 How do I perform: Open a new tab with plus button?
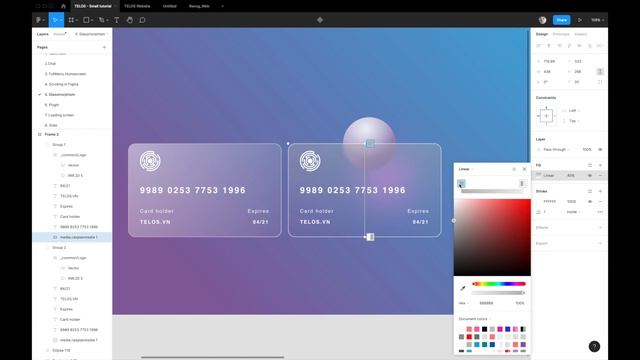coord(222,6)
